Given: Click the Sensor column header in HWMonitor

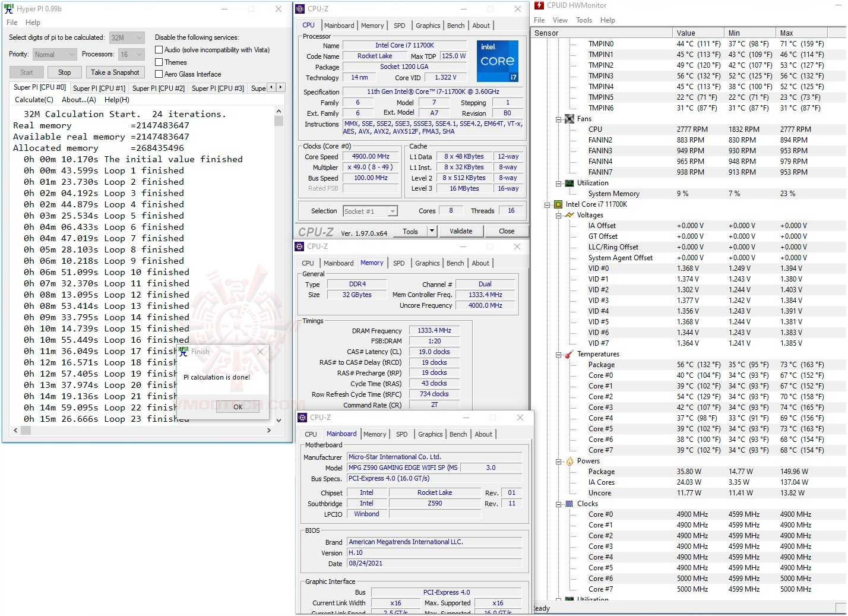Looking at the screenshot, I should pos(602,33).
